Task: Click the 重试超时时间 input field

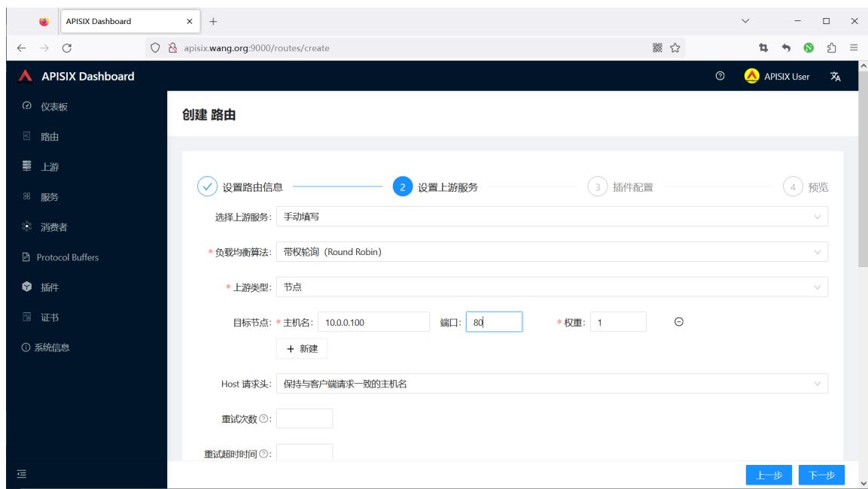Action: pyautogui.click(x=304, y=452)
